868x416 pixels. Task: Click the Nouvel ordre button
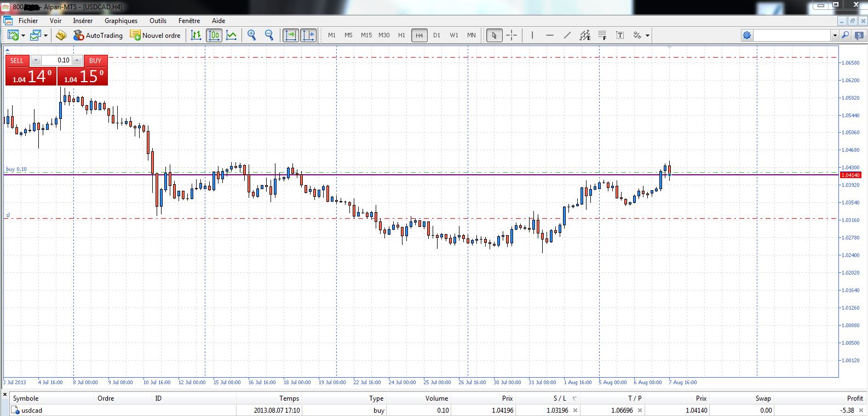click(x=155, y=35)
